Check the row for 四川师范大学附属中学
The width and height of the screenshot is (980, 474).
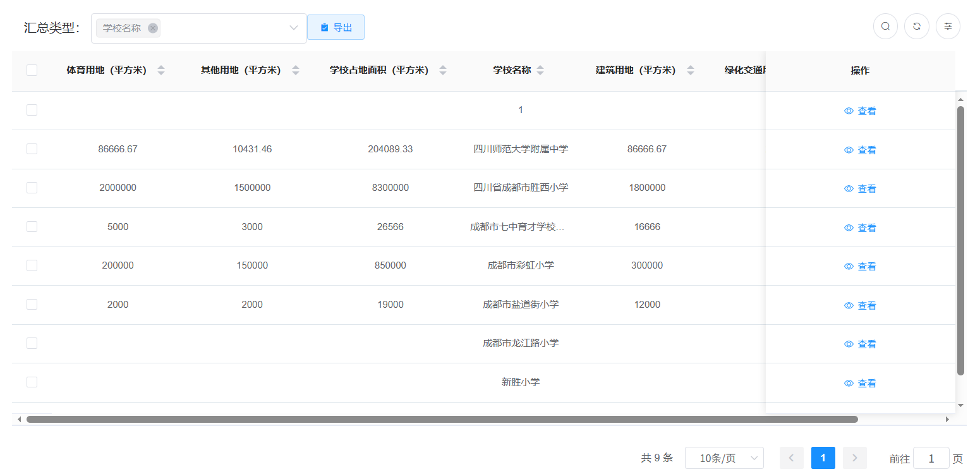point(32,149)
